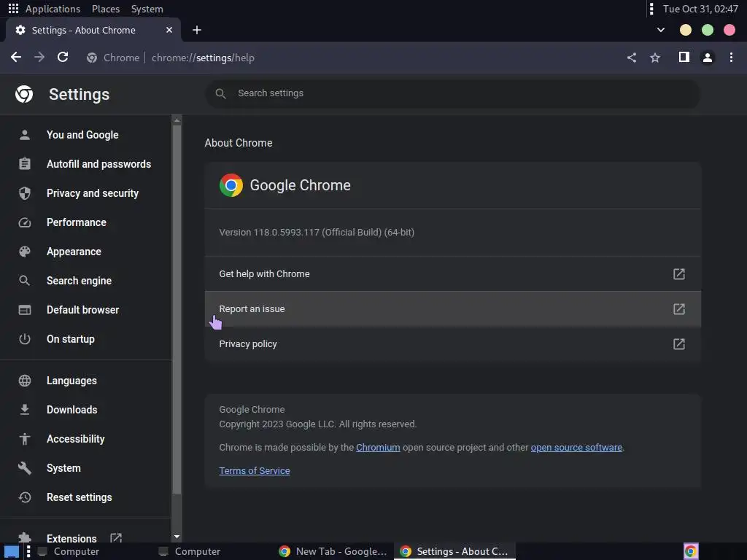The width and height of the screenshot is (747, 560).
Task: Click the address bar URL
Action: click(x=203, y=58)
